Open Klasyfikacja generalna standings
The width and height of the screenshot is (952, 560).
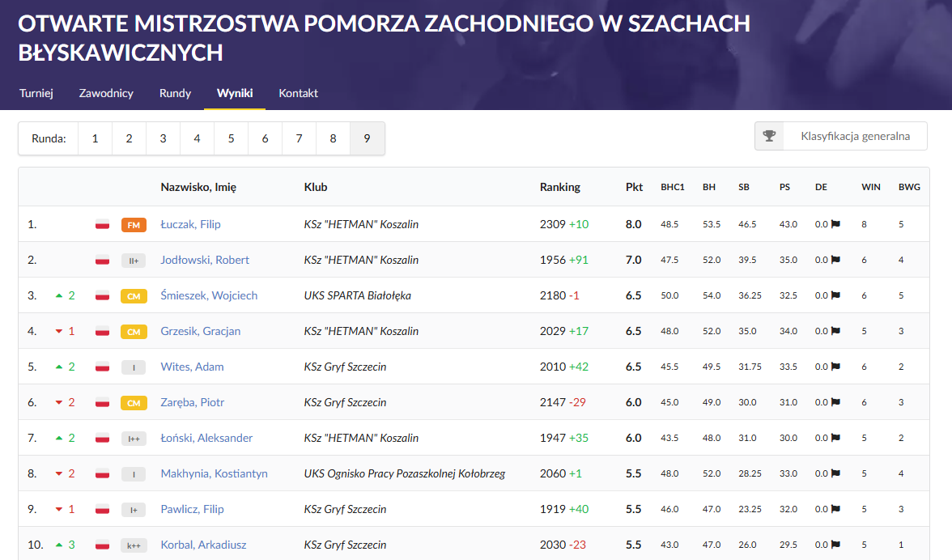pos(855,136)
